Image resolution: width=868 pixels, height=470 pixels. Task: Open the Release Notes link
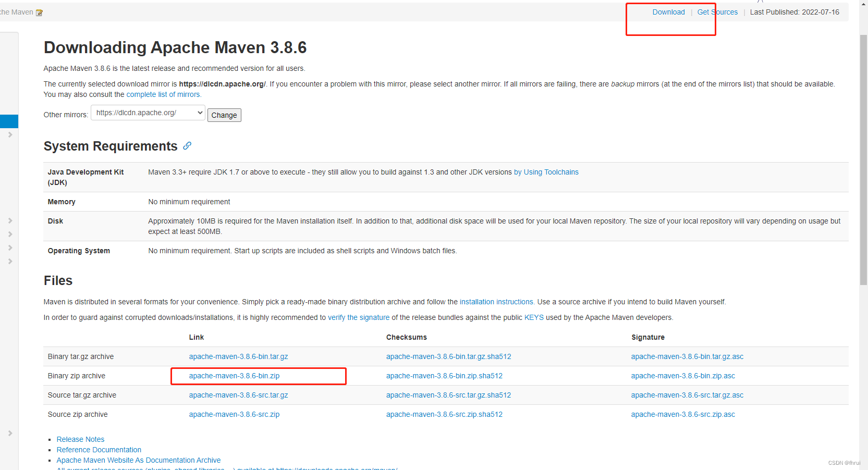click(80, 439)
